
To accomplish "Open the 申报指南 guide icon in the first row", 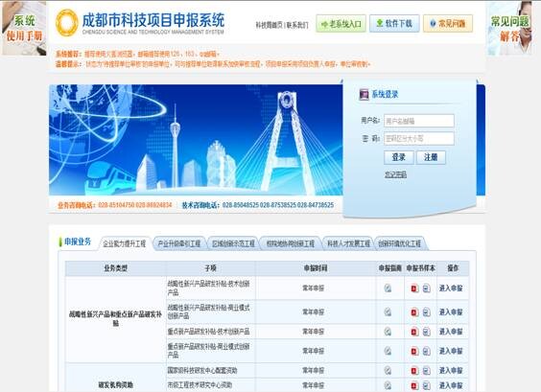I will tap(388, 288).
